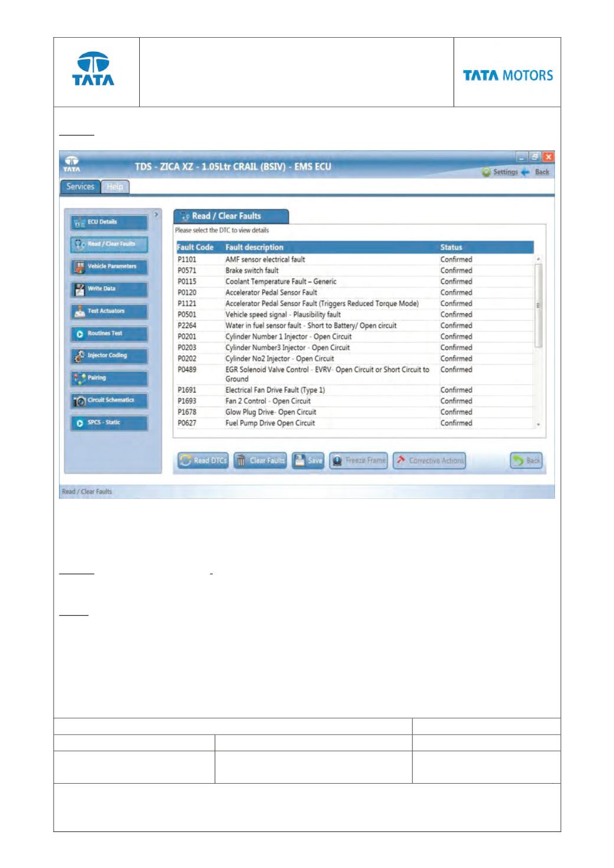Click 'AMF sensor electrical fault' description
Screen dimensions: 614x868
point(265,259)
